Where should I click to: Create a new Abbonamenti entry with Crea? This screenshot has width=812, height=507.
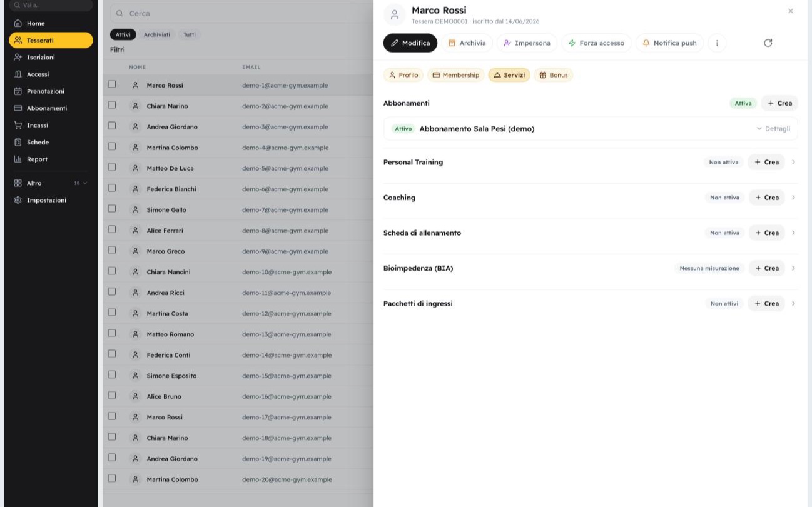(779, 103)
